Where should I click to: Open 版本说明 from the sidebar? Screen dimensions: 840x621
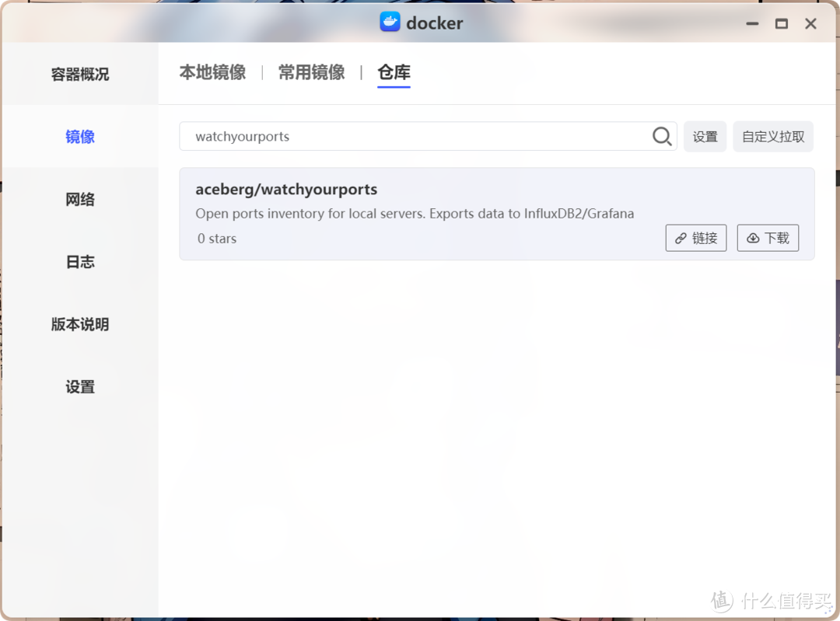pyautogui.click(x=80, y=324)
